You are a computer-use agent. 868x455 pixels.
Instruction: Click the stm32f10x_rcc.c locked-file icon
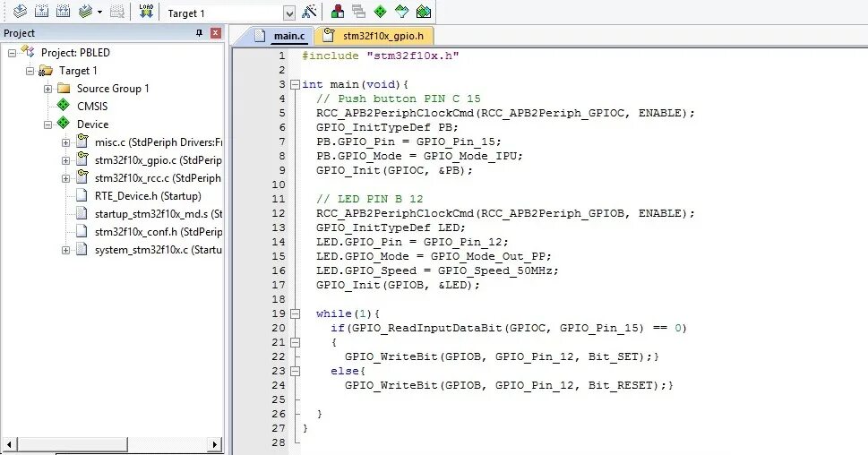coord(82,176)
